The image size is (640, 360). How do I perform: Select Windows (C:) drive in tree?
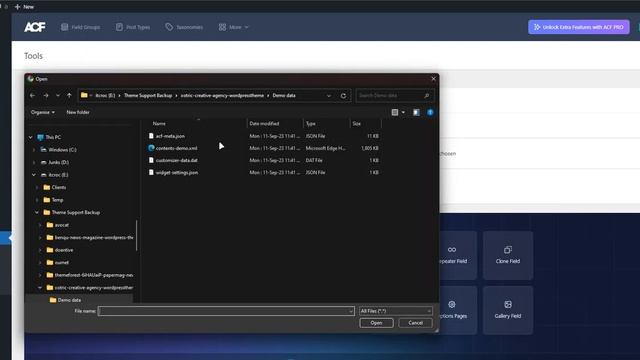tap(62, 150)
